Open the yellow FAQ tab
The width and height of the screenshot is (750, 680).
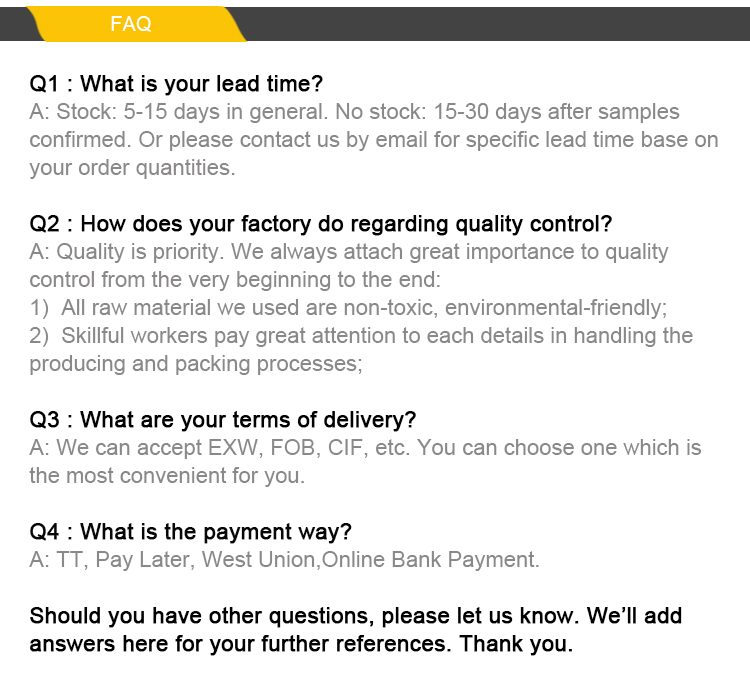pos(131,24)
